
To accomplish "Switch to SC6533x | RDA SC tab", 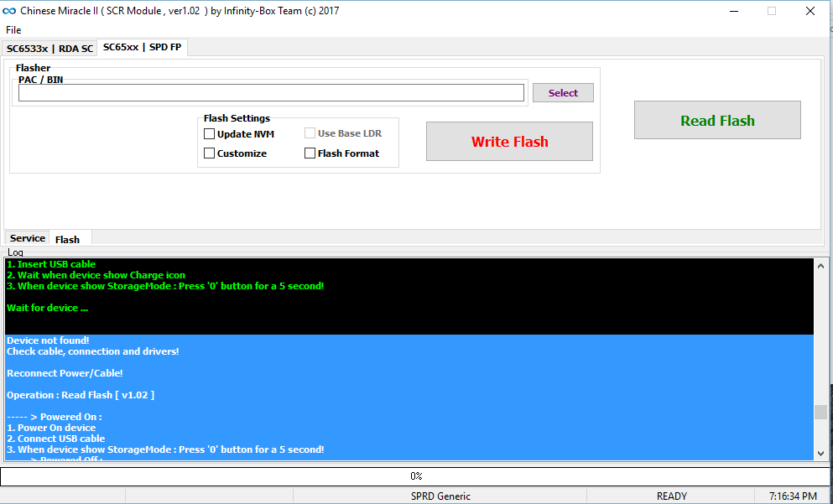I will 50,49.
